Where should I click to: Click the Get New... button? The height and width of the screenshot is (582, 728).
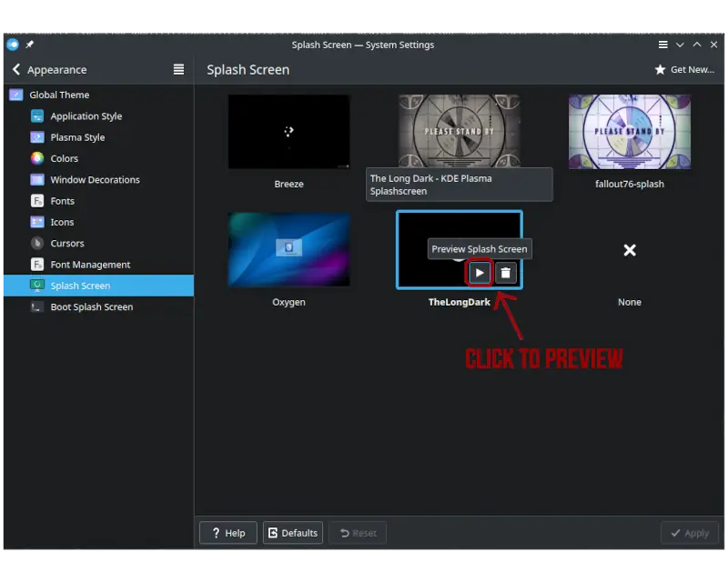pos(684,70)
